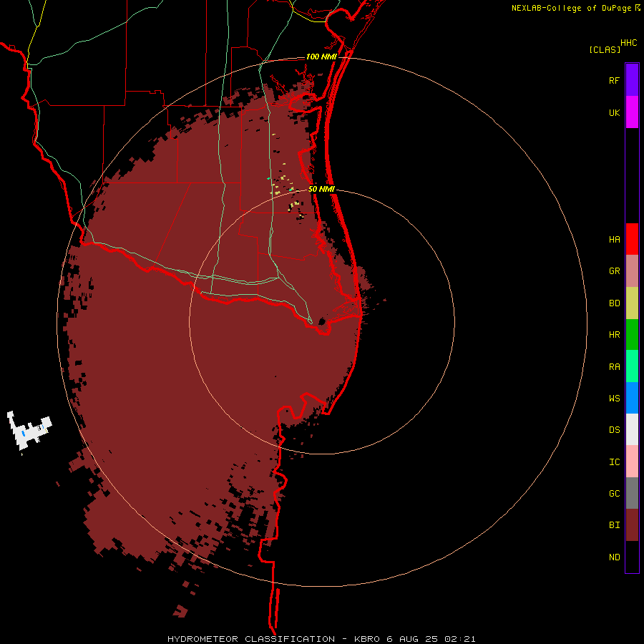Click the 'WS' legend label
Screen dimensions: 644x644
[x=614, y=399]
